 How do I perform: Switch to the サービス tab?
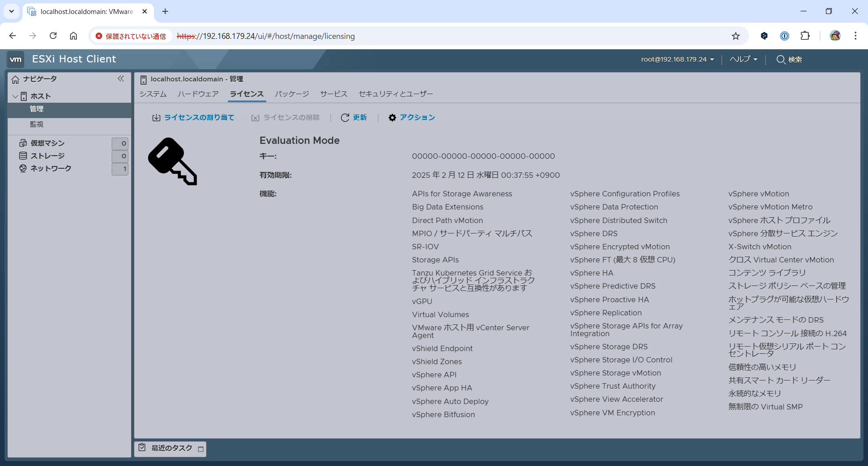pyautogui.click(x=334, y=94)
